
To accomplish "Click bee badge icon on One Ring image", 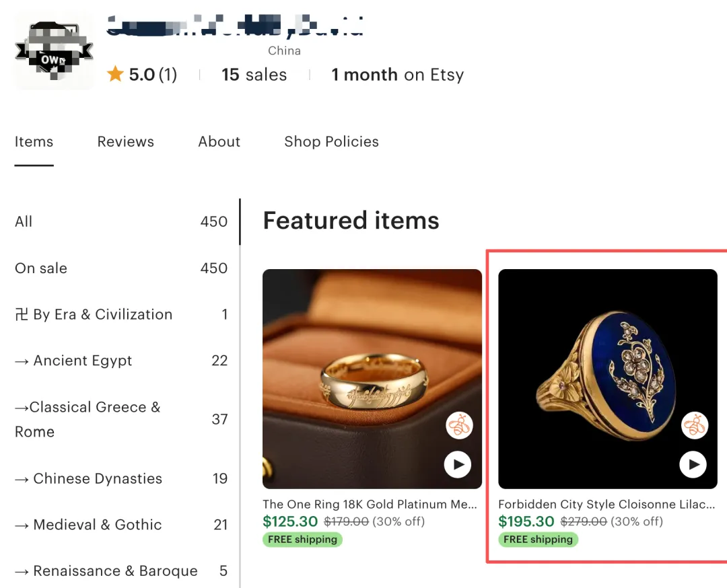I will click(x=459, y=426).
